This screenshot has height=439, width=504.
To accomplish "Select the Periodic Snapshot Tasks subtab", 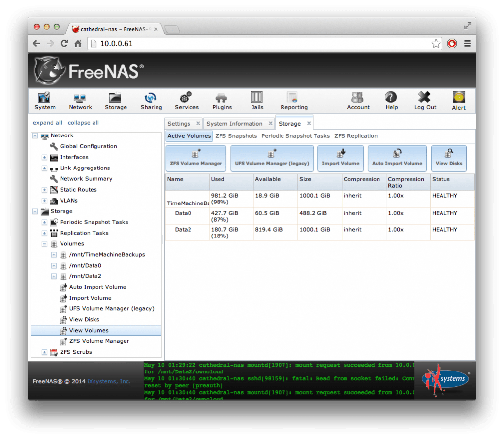I will 295,136.
